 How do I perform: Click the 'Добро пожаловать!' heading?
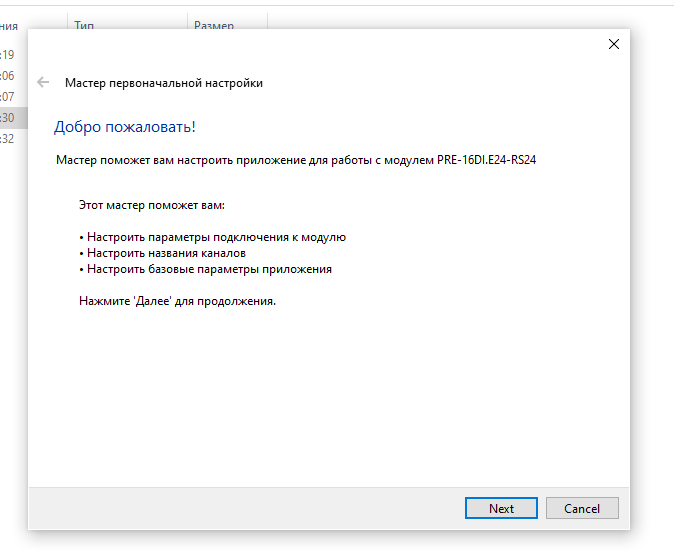pos(125,127)
